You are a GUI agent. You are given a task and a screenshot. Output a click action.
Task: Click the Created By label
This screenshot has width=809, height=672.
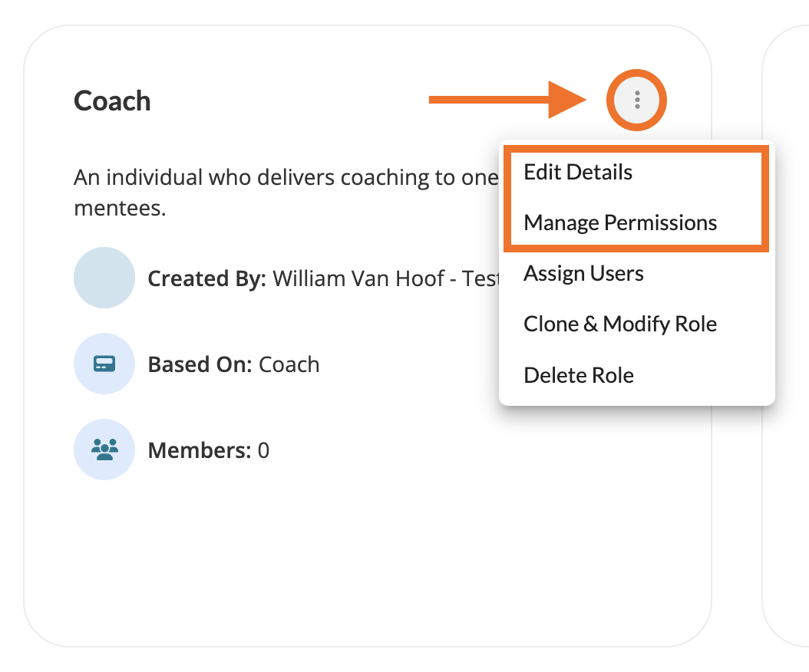coord(206,278)
